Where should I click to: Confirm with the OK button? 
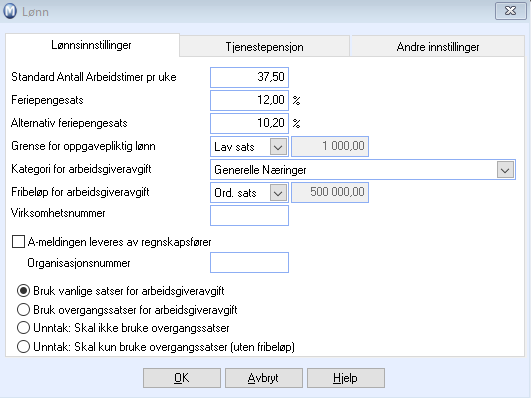(182, 378)
